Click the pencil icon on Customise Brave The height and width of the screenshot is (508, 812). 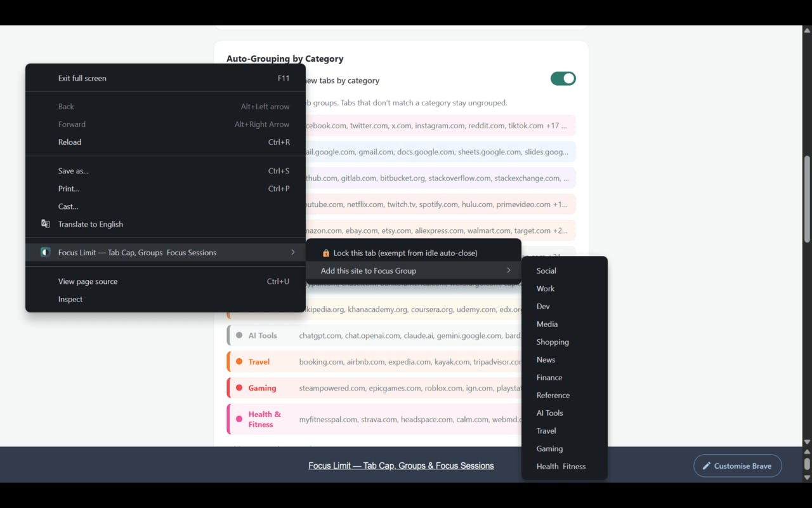coord(707,466)
